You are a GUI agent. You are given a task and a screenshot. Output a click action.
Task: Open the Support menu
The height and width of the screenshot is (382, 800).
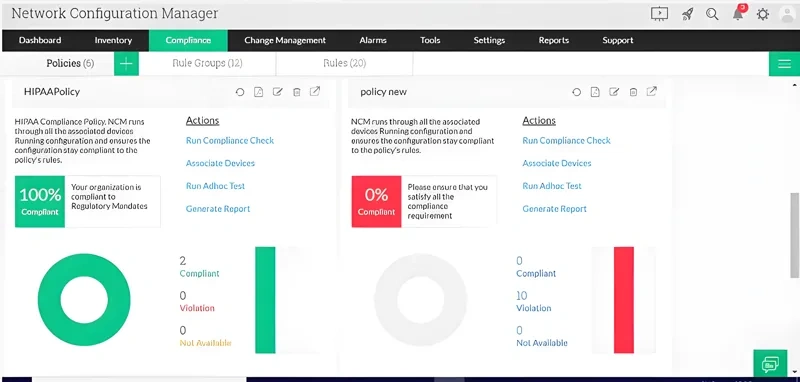click(618, 40)
